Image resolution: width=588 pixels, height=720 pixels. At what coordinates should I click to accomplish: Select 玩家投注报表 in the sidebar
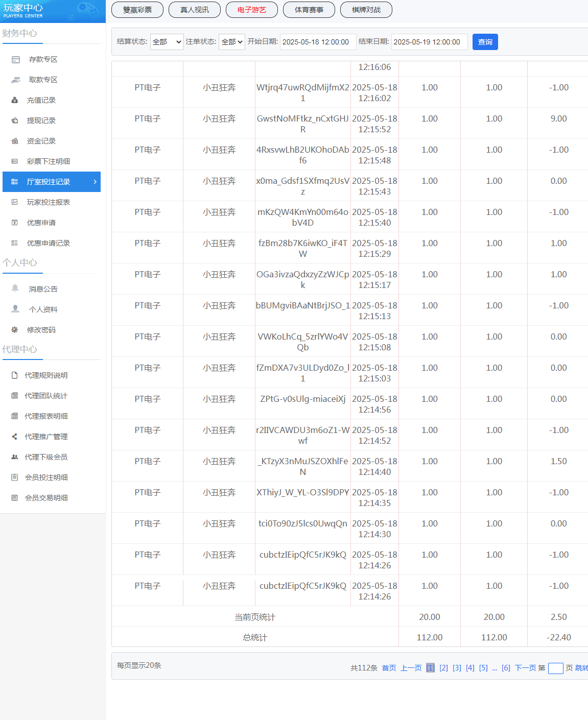tap(49, 202)
